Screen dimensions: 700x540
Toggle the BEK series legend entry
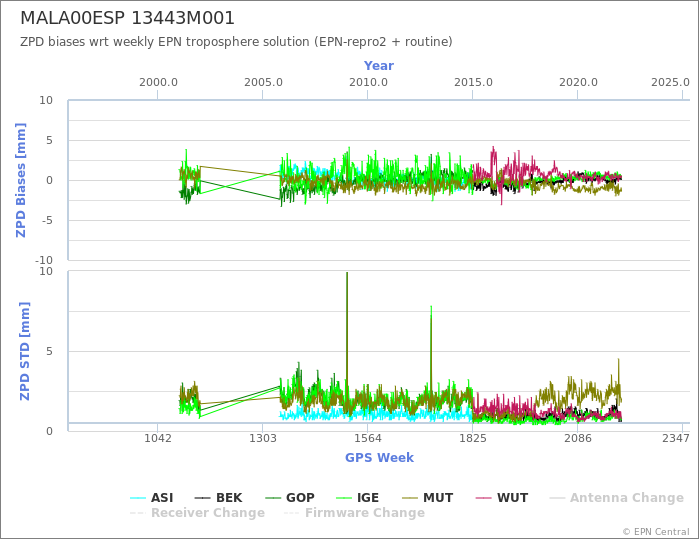218,498
